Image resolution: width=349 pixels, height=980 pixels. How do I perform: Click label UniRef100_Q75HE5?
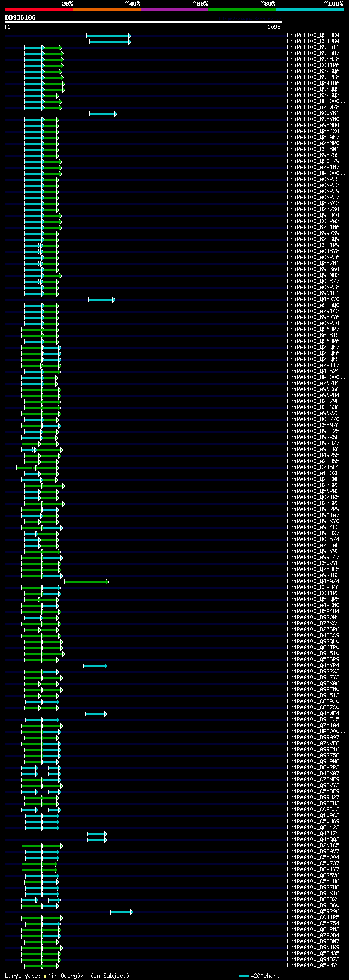point(313,570)
